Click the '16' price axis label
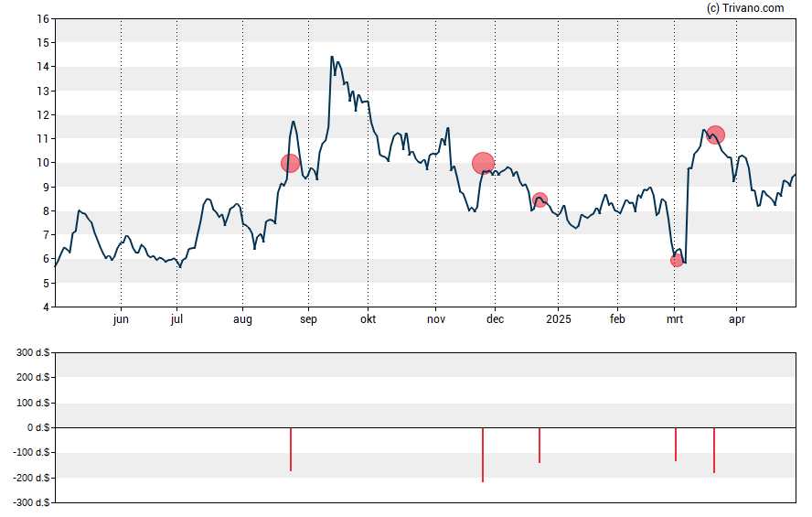 pos(43,19)
